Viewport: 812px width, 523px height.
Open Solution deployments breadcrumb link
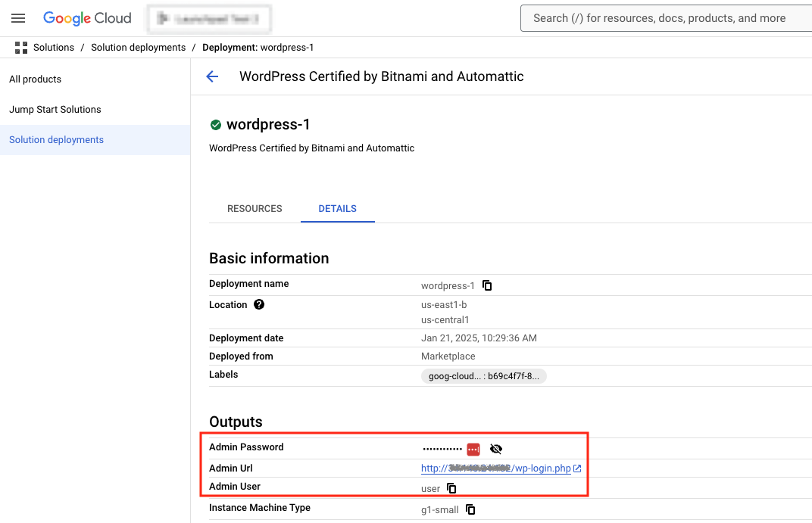139,48
